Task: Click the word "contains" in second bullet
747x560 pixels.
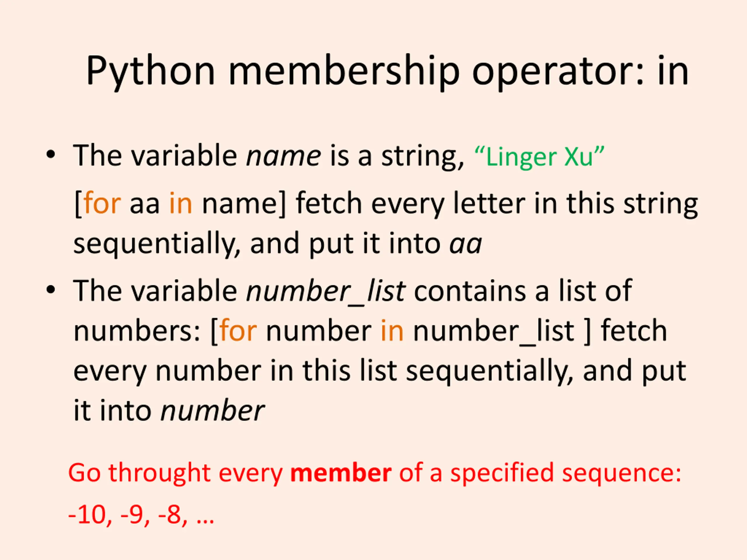Action: [470, 291]
